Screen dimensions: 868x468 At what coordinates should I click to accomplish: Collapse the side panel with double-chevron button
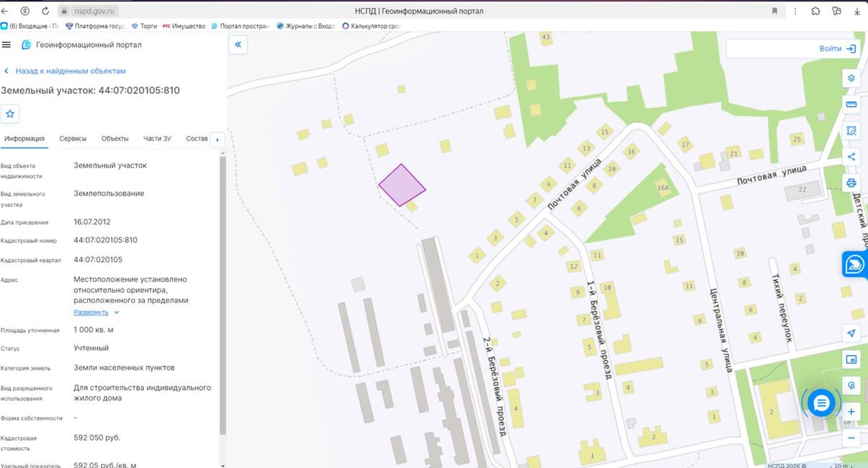pos(238,45)
